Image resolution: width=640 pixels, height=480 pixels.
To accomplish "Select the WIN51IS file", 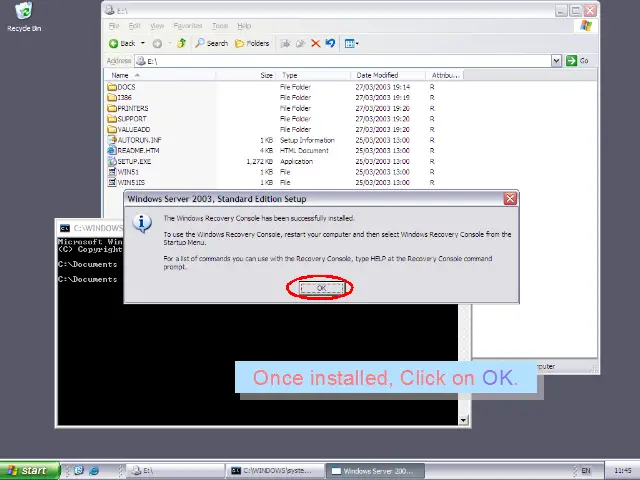I will 126,182.
